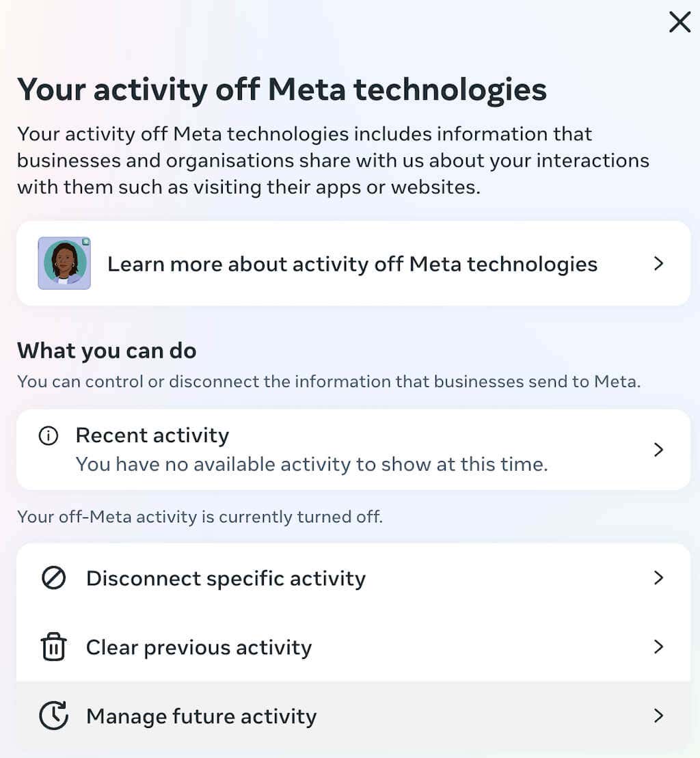Viewport: 700px width, 758px height.
Task: Select the Recent activity option
Action: (x=153, y=435)
